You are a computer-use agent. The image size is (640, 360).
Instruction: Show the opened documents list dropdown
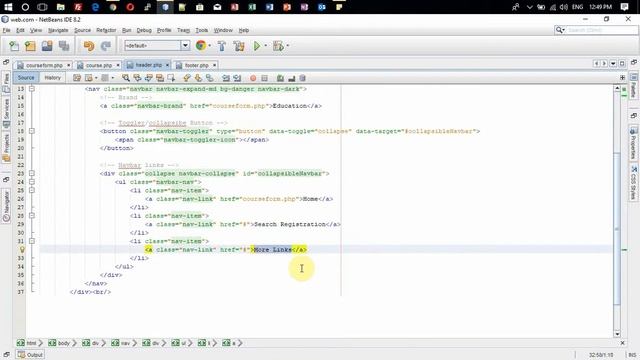tap(613, 64)
